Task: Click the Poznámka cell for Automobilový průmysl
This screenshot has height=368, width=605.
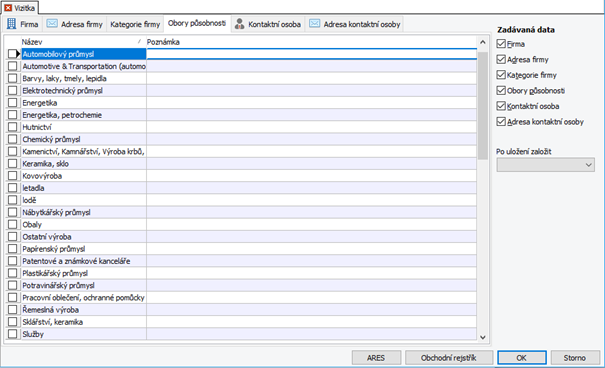Action: [311, 54]
